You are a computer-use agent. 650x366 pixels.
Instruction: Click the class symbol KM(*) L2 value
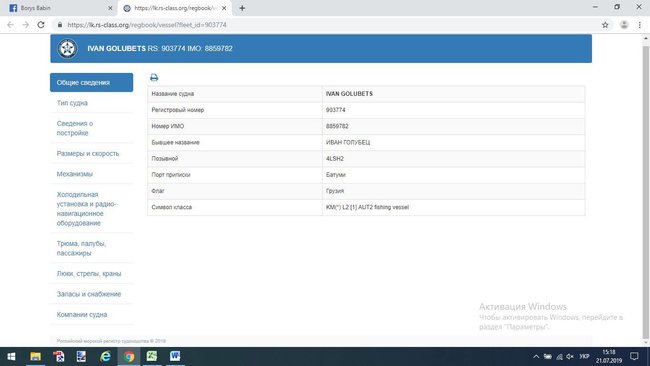tap(367, 207)
